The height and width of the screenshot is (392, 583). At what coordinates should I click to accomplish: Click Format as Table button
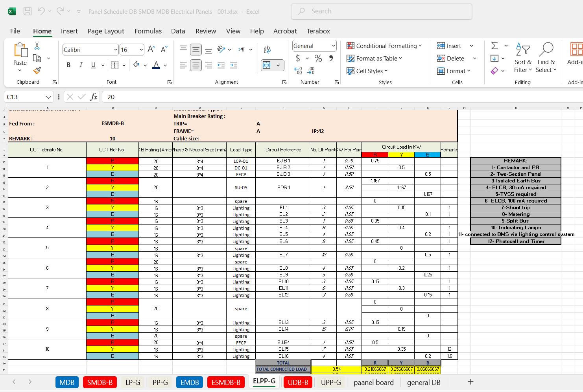click(374, 59)
